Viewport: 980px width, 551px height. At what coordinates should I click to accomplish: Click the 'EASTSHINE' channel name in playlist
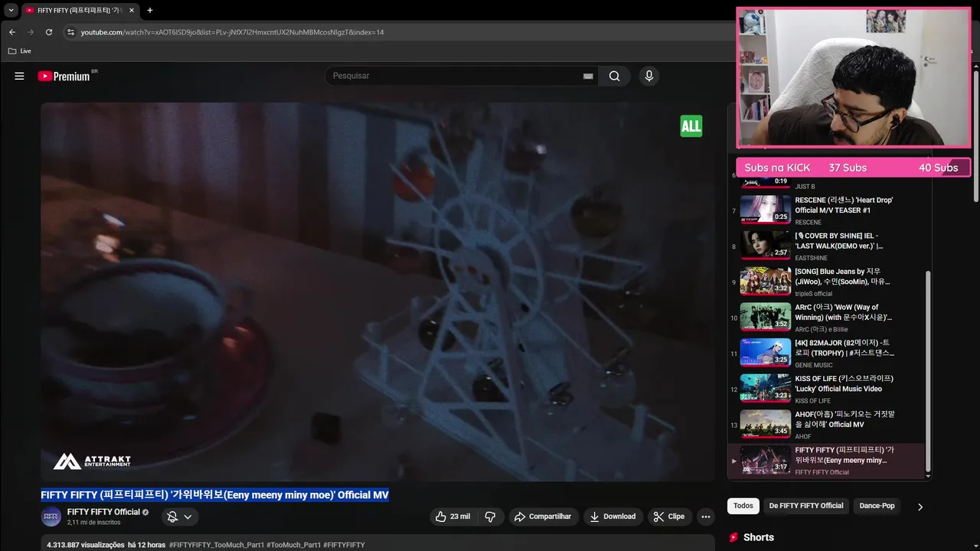[811, 258]
